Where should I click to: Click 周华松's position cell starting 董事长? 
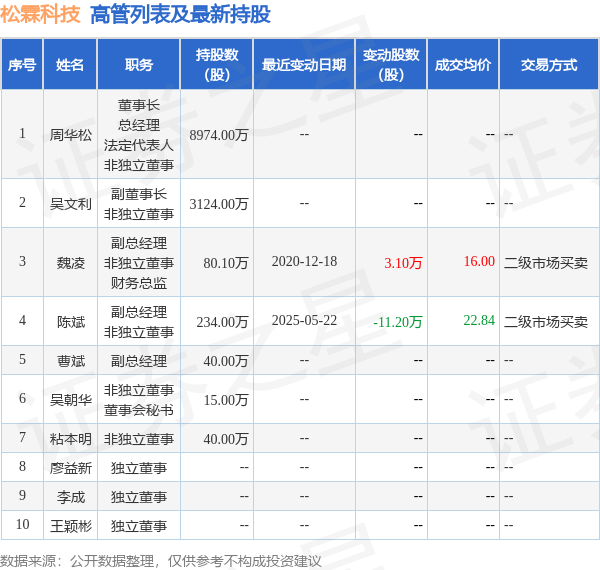[x=139, y=135]
